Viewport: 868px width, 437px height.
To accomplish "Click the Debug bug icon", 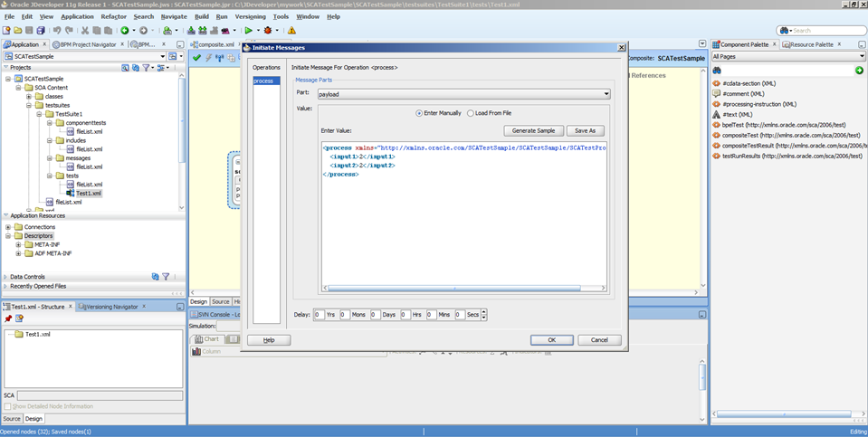I will 268,31.
